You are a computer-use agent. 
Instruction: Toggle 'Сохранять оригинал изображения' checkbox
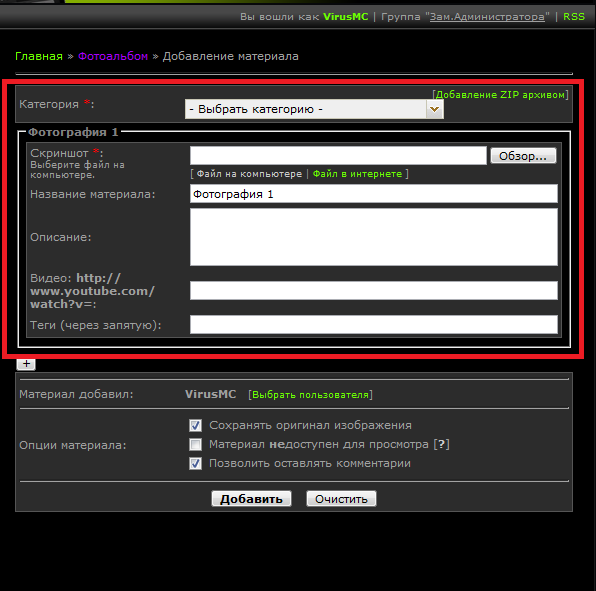pyautogui.click(x=195, y=425)
